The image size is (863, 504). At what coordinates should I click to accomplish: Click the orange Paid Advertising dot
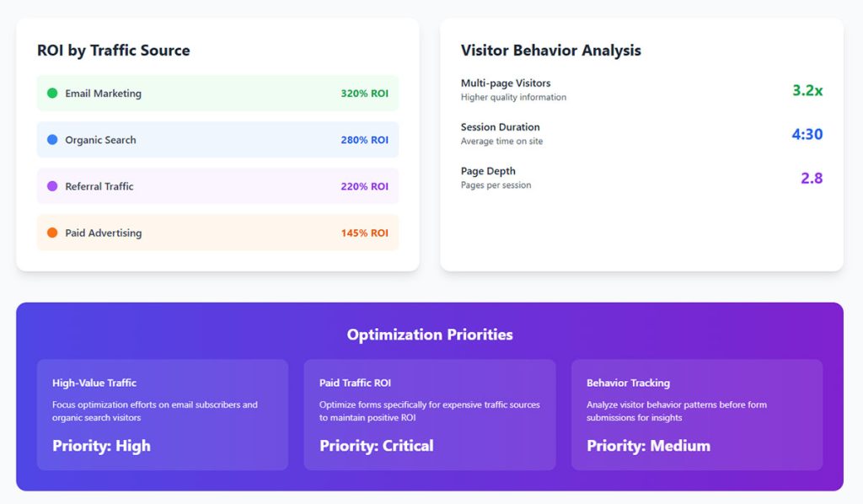tap(52, 233)
